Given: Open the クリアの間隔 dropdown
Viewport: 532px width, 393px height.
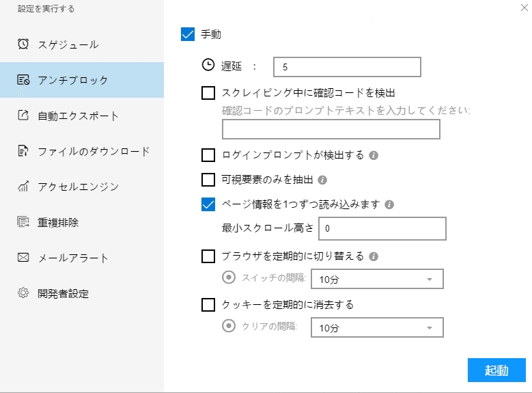Looking at the screenshot, I should tap(376, 328).
